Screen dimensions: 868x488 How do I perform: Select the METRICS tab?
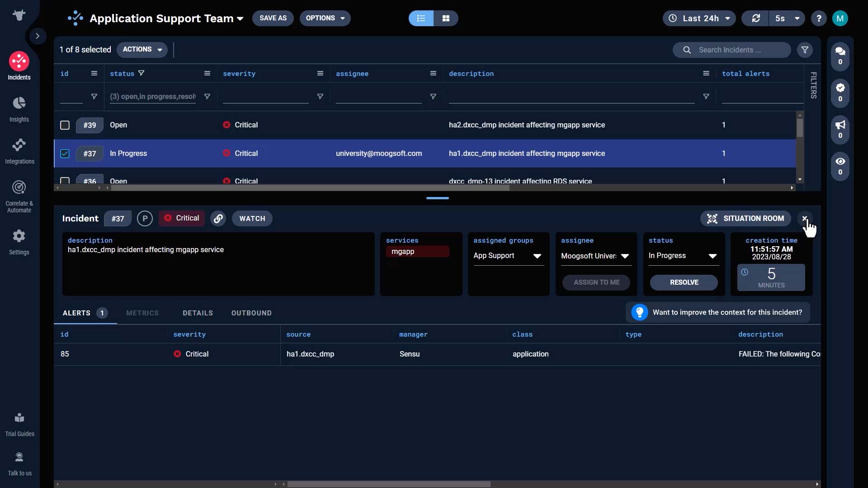click(142, 313)
